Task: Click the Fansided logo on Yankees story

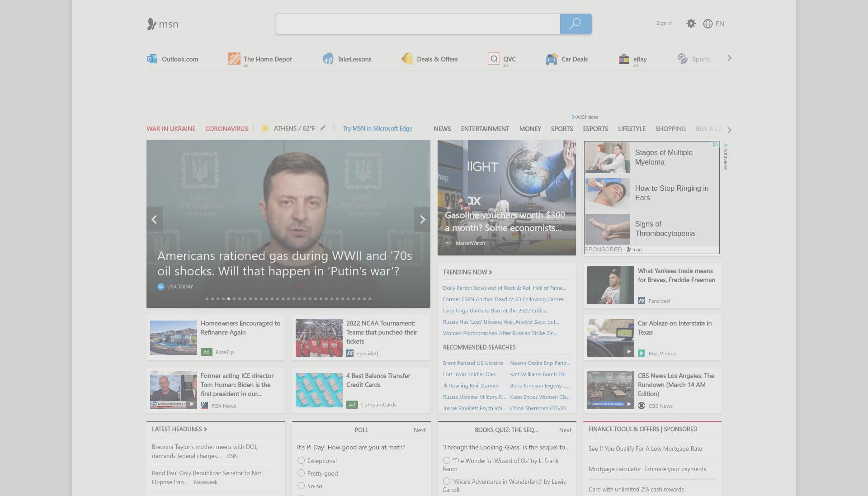Action: [642, 301]
